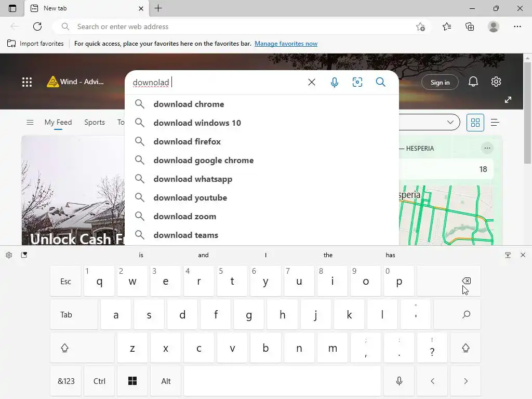This screenshot has width=532, height=399.
Task: Open page settings gear icon
Action: [496, 82]
